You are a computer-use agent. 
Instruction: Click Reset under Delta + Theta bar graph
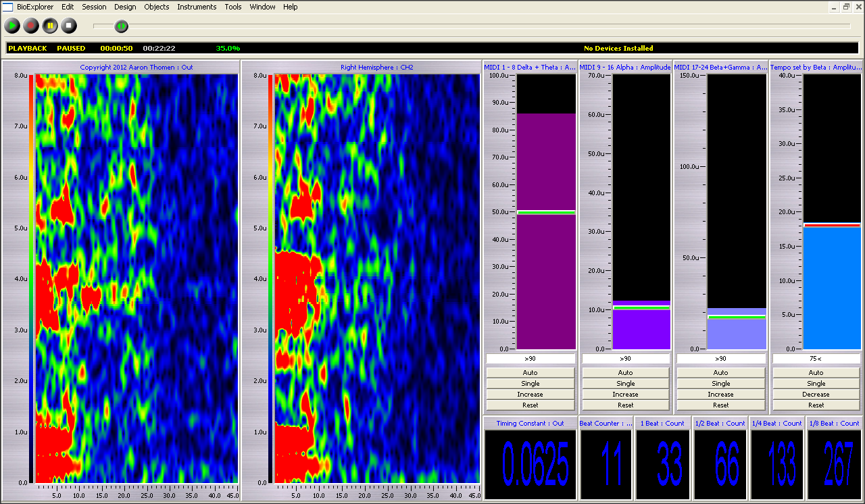pos(530,405)
